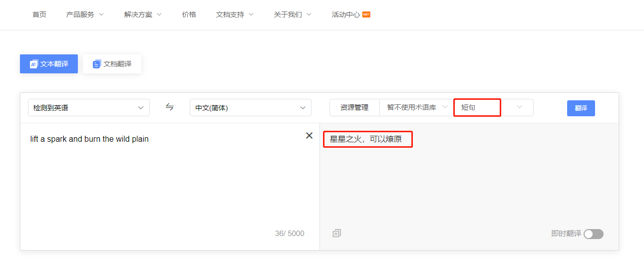Open the 价格 page link

(x=189, y=14)
